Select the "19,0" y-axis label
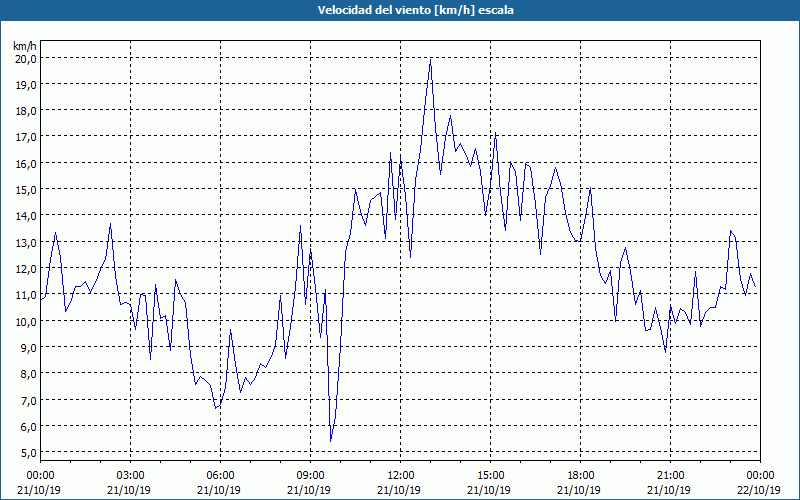Screen dimensions: 800x500 pos(26,85)
